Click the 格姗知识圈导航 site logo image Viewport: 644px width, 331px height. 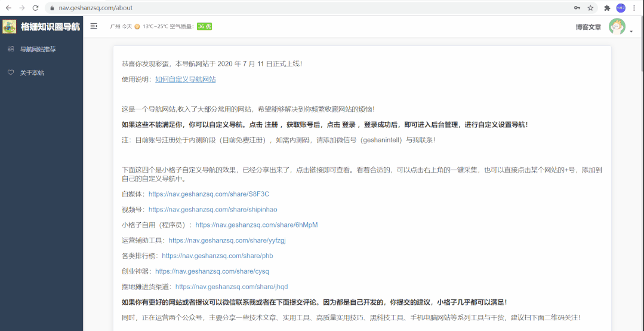[9, 27]
